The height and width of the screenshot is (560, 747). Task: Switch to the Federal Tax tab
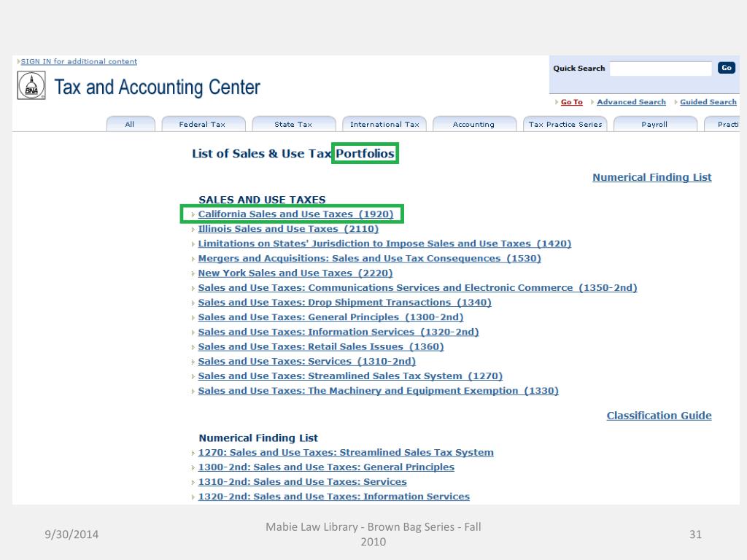[203, 124]
